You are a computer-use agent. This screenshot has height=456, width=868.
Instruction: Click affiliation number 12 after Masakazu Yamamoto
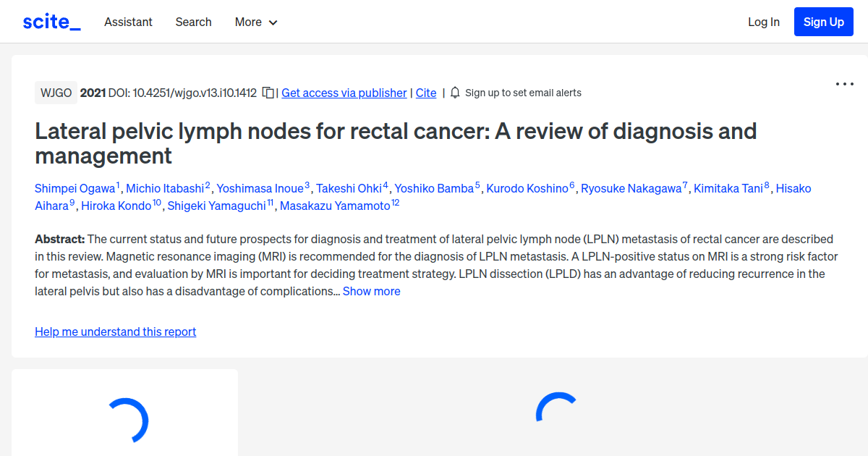click(395, 200)
